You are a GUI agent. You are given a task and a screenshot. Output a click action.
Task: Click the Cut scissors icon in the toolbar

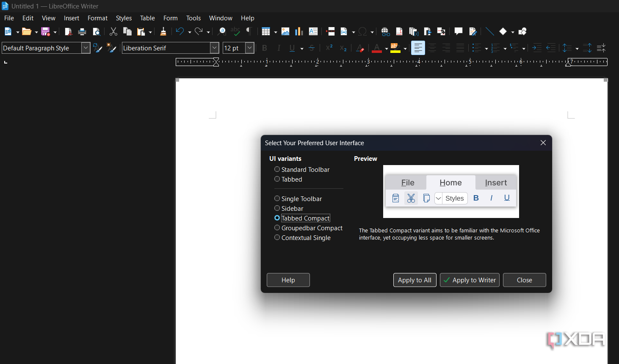point(113,31)
